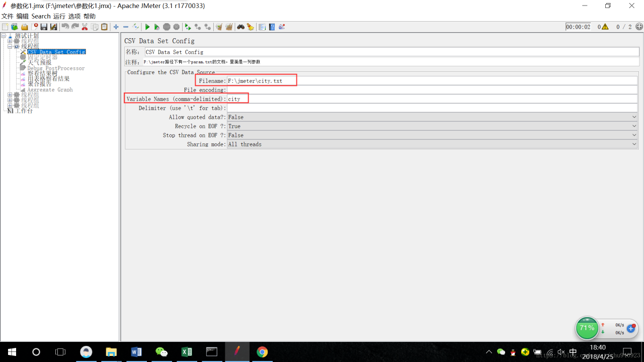Image resolution: width=644 pixels, height=362 pixels.
Task: Click the warning triangle error counter
Action: pos(605,27)
